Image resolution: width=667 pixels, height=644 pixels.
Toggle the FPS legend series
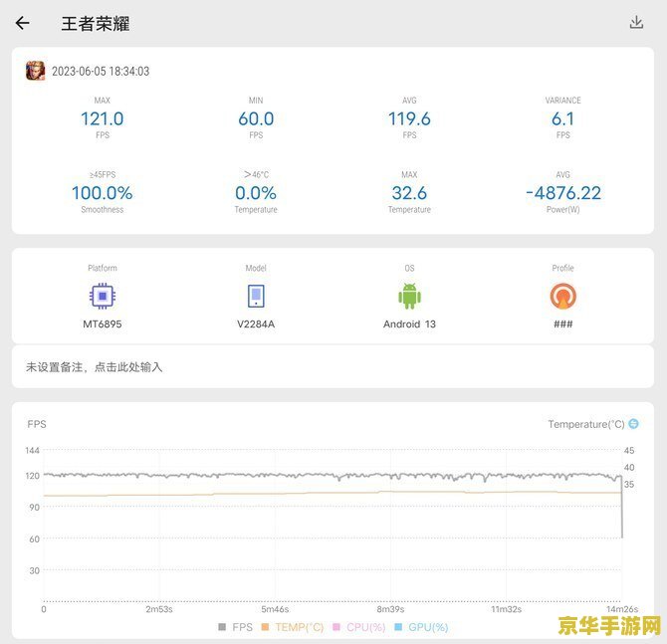(x=235, y=627)
